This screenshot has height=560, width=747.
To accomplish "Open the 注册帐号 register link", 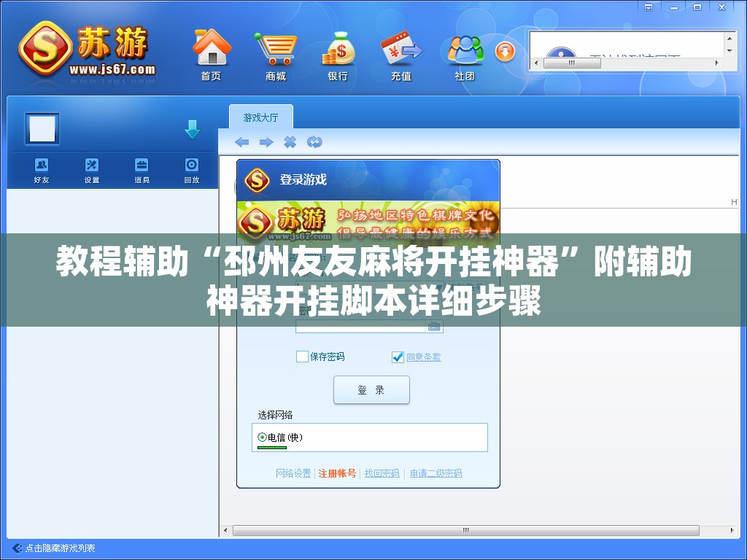I will pos(337,473).
